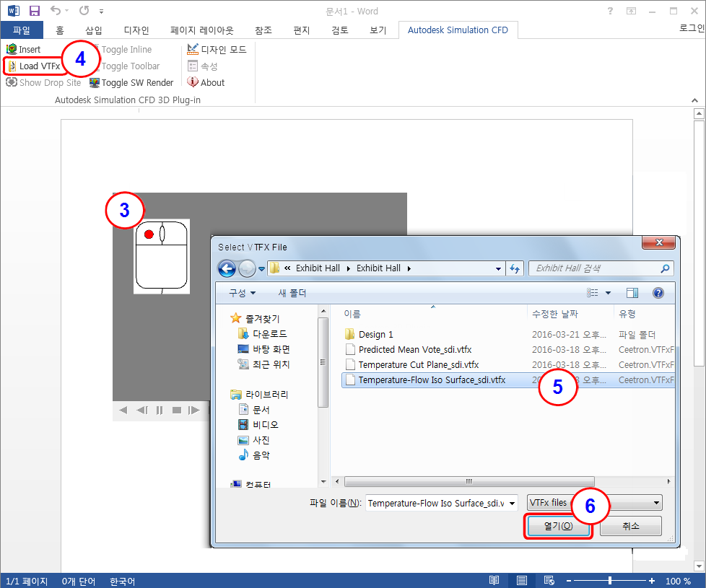The height and width of the screenshot is (588, 706).
Task: Select Temperature Cut Plane_sdi.vtfx file
Action: pos(411,365)
